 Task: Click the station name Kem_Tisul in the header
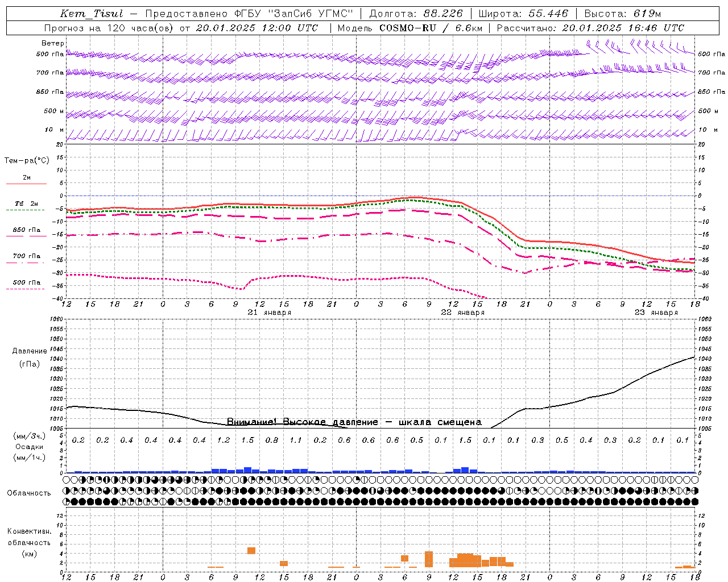[x=92, y=14]
